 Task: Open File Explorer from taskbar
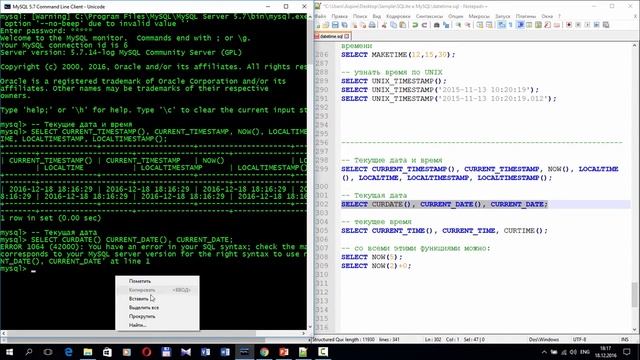pyautogui.click(x=88, y=352)
